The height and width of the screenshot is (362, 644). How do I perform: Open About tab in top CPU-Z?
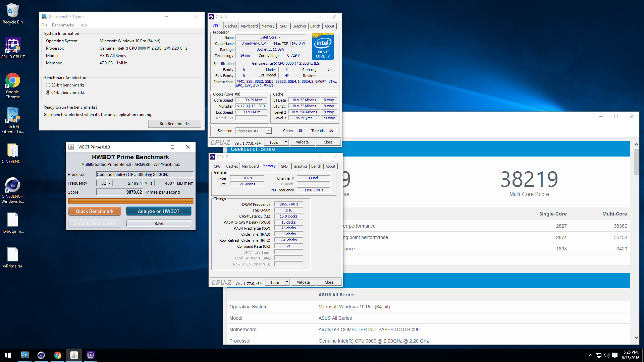(329, 26)
